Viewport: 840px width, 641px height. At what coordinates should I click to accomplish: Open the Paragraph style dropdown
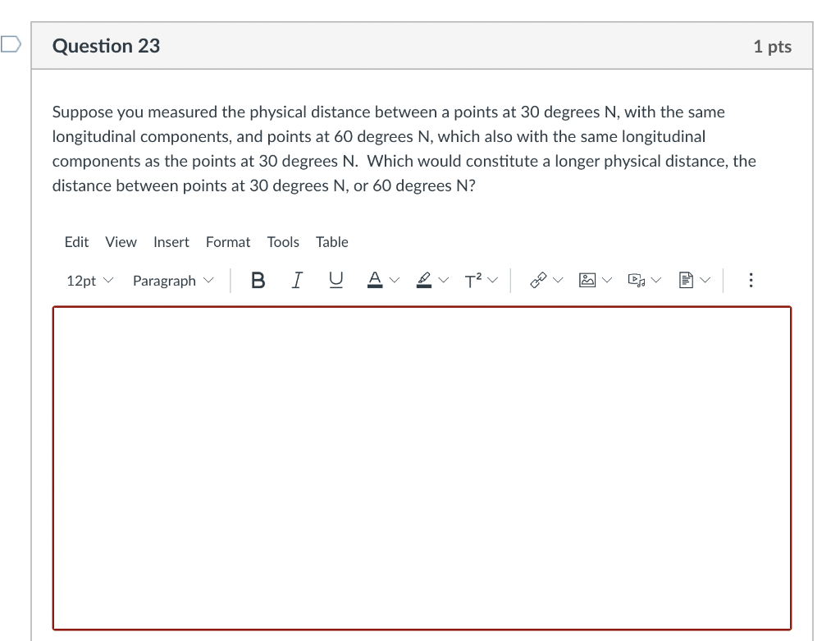point(172,280)
